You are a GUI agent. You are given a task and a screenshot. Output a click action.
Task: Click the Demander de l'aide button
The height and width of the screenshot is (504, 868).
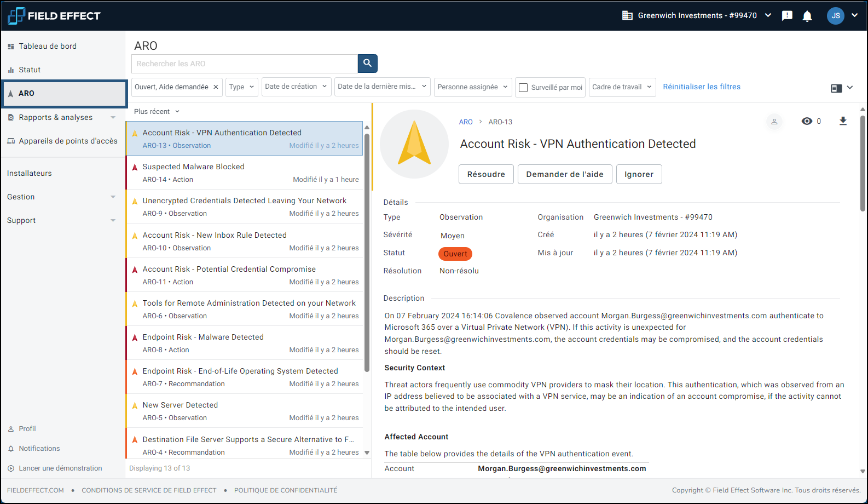pos(565,174)
